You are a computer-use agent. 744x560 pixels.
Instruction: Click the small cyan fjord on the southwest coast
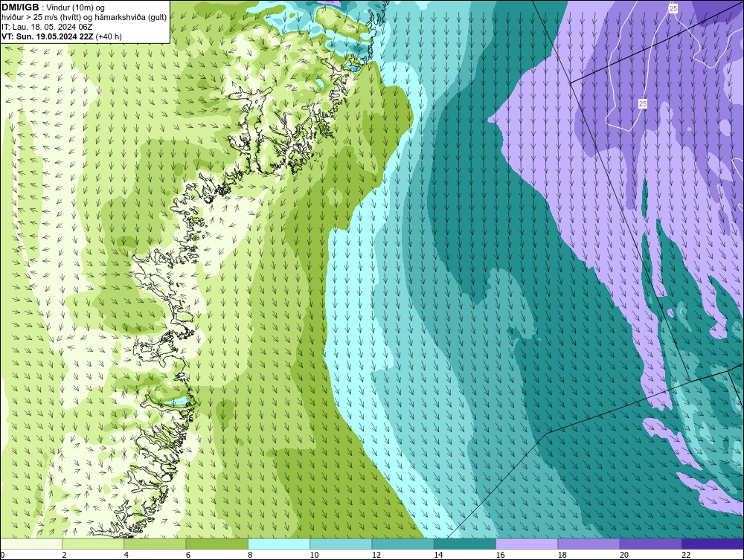point(178,402)
